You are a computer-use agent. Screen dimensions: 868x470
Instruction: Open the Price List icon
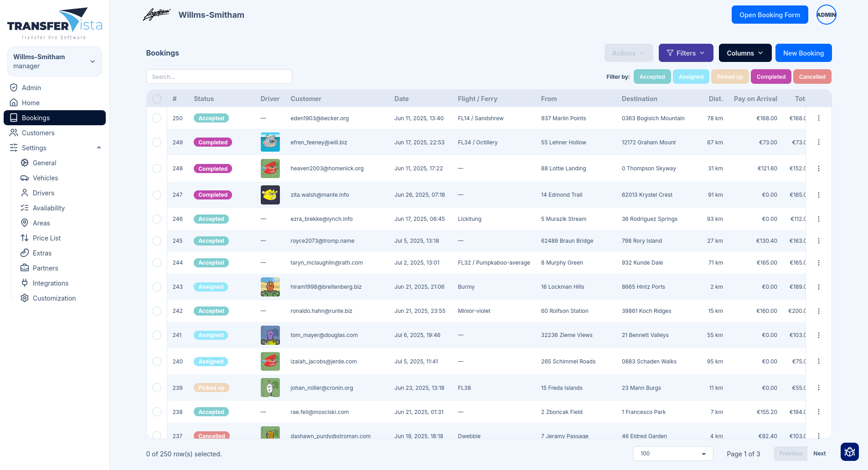25,238
